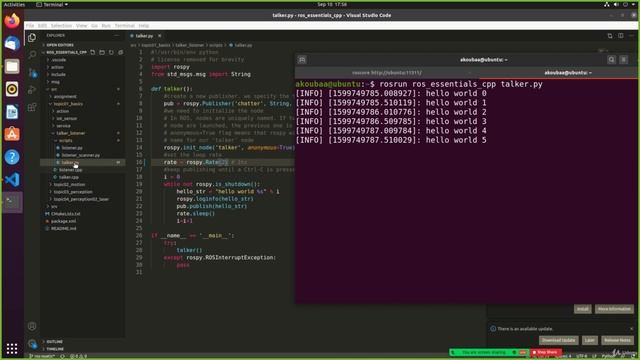Open CMakeLists.txt in explorer

[x=65, y=214]
